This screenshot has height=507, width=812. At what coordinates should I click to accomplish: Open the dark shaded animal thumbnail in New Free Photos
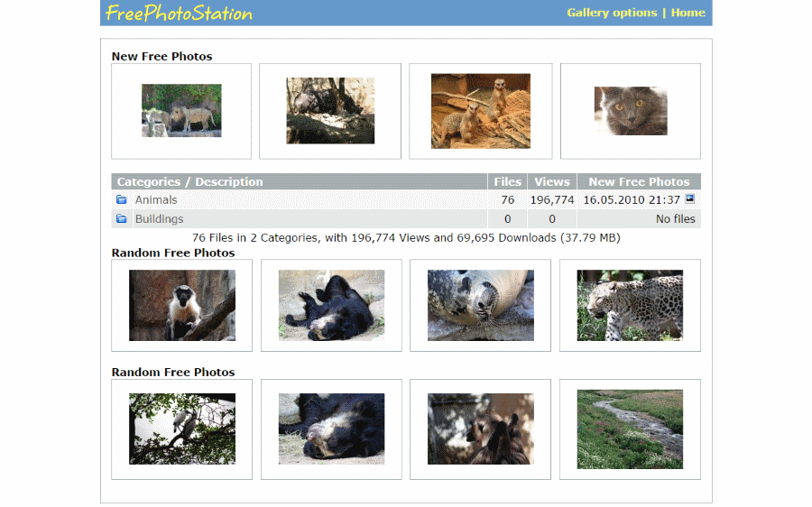click(330, 110)
